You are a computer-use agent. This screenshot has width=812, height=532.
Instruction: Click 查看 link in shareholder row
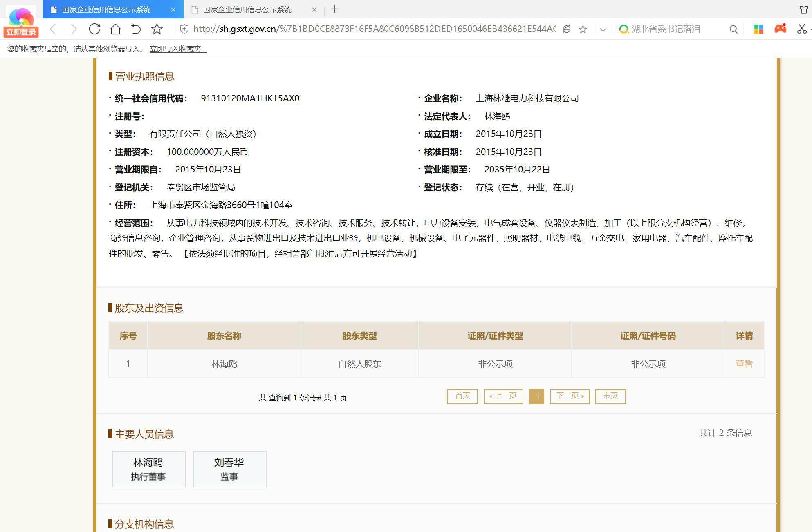pyautogui.click(x=744, y=364)
